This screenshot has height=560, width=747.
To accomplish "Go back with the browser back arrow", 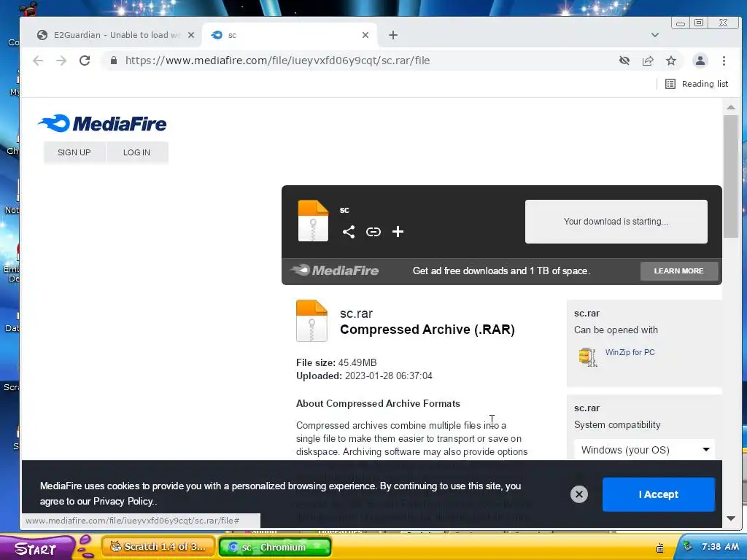I will pos(38,61).
